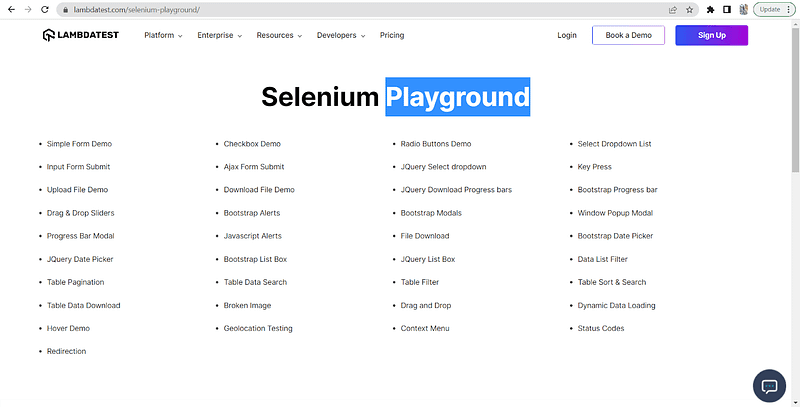Go back with the browser back arrow
The height and width of the screenshot is (407, 800).
pyautogui.click(x=11, y=10)
